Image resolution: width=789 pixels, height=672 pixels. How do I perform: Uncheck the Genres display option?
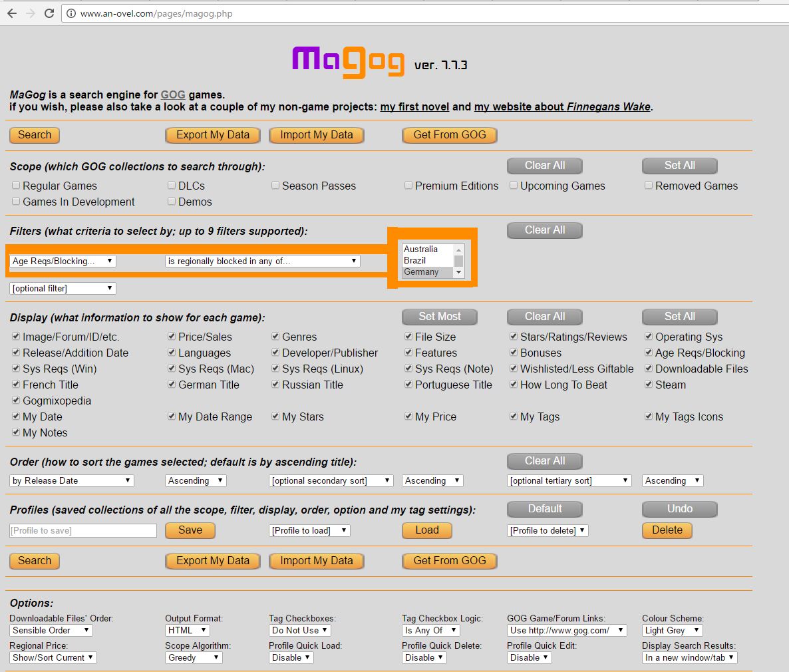[275, 336]
